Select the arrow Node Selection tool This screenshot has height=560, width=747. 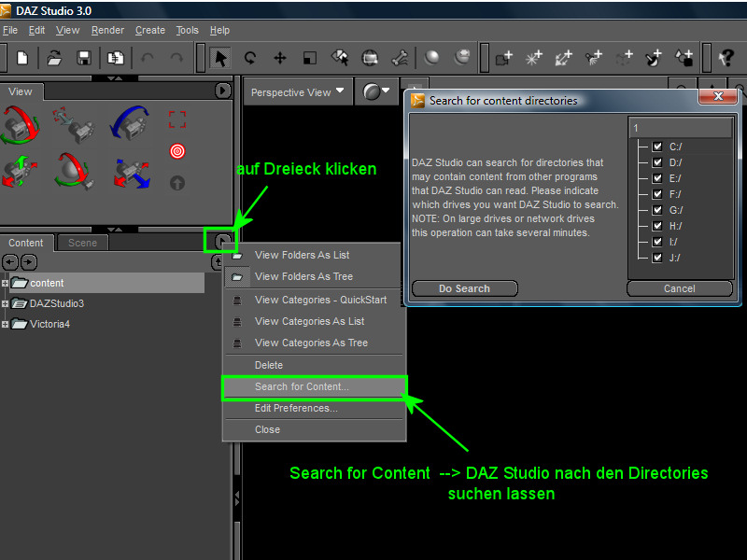click(x=220, y=58)
